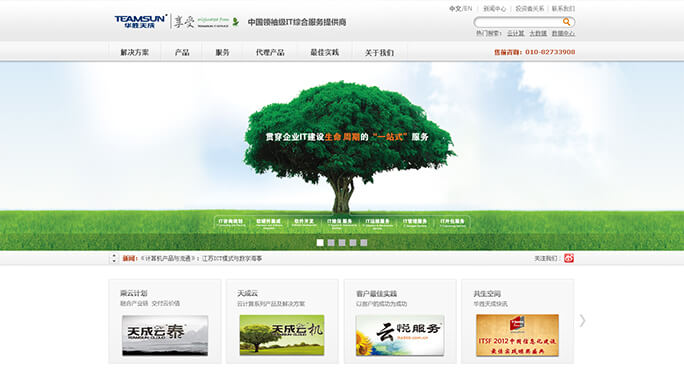Select the third banner slide indicator

tap(342, 243)
